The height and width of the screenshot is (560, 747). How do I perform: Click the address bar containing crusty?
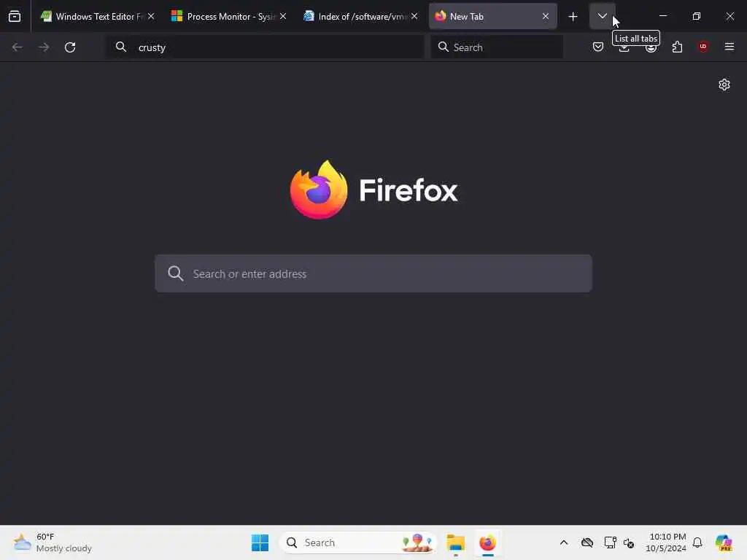click(x=264, y=47)
